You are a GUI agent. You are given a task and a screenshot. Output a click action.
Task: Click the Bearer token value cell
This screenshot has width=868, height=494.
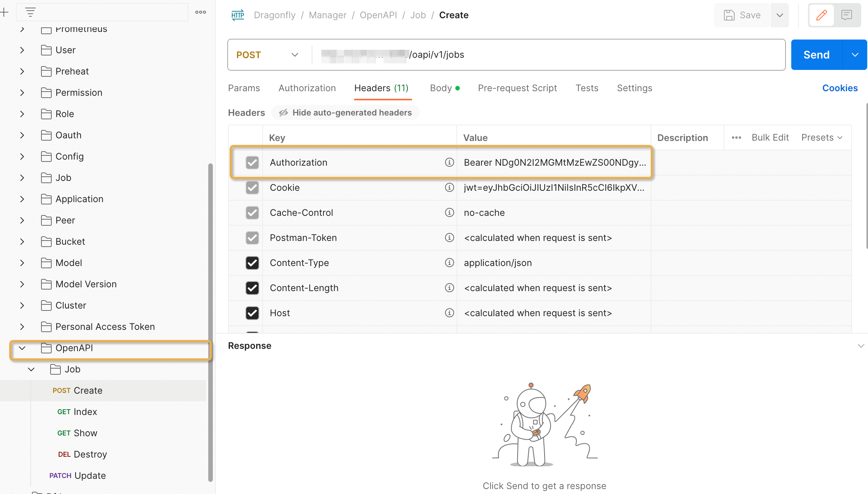(x=554, y=163)
